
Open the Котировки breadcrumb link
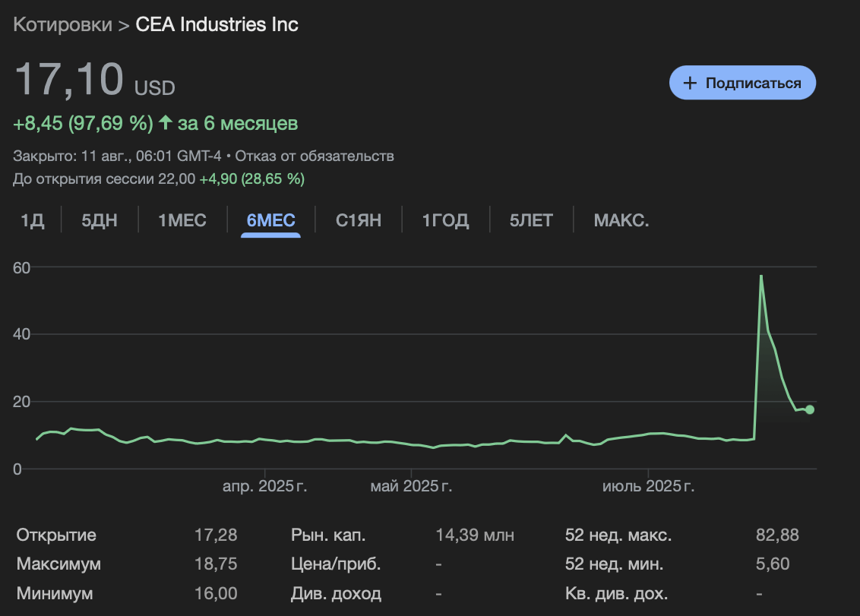(x=62, y=24)
